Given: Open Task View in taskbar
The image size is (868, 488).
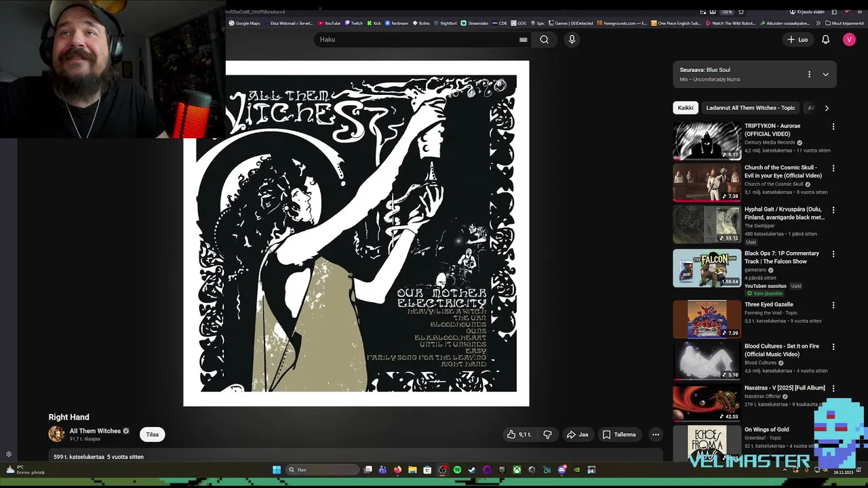Looking at the screenshot, I should pyautogui.click(x=368, y=470).
